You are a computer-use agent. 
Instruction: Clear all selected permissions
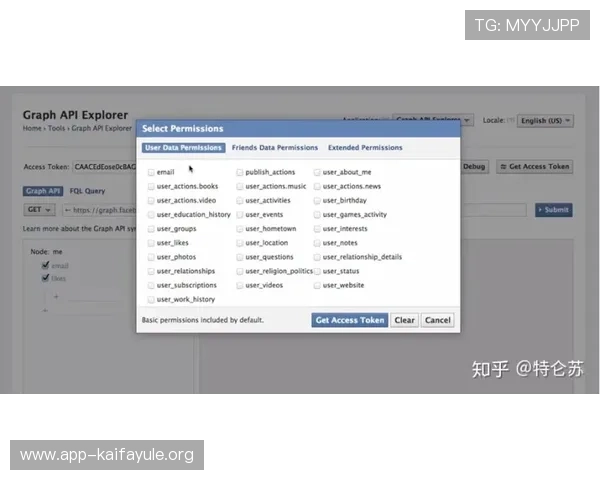click(x=404, y=320)
